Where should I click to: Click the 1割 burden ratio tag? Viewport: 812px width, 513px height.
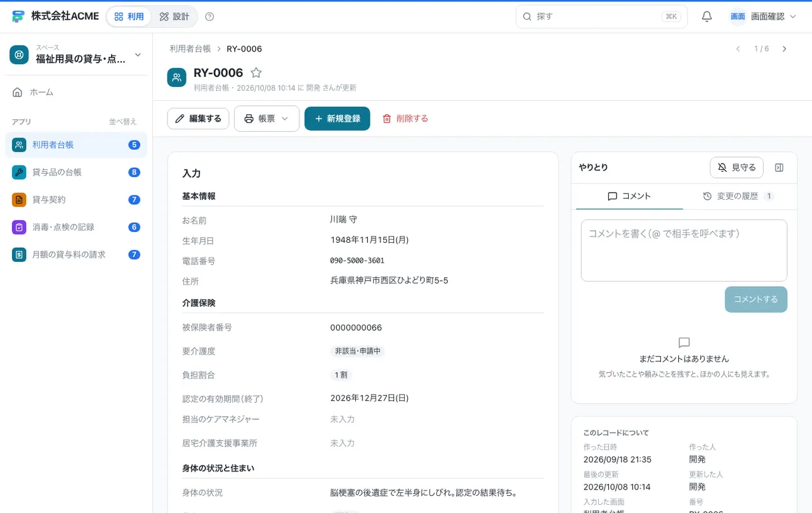(341, 375)
